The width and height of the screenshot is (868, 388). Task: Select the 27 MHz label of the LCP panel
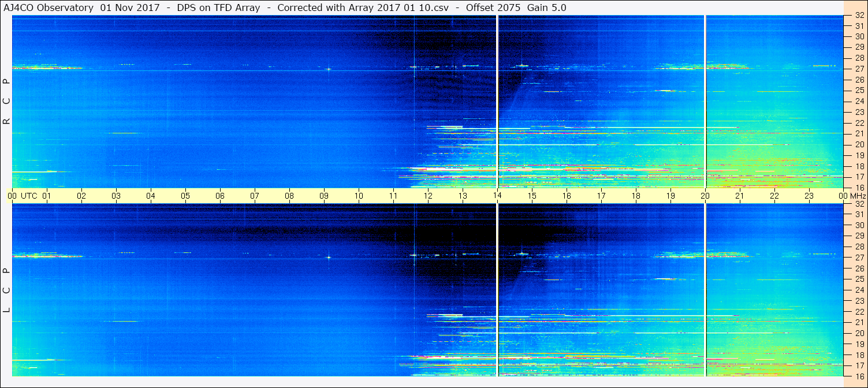coord(859,258)
